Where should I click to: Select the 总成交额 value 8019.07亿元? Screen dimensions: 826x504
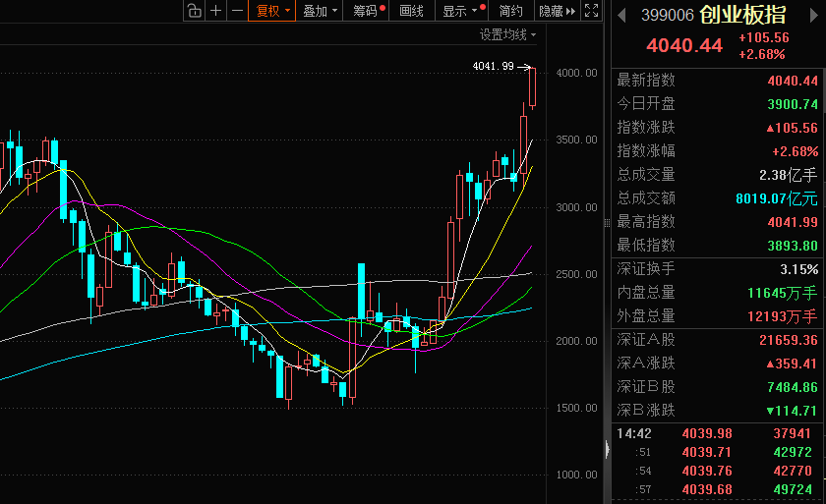777,198
